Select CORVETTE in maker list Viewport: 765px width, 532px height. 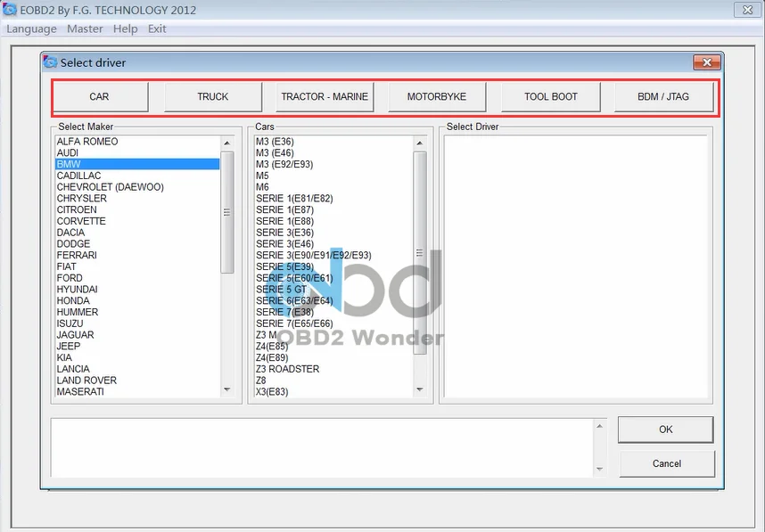click(x=137, y=221)
